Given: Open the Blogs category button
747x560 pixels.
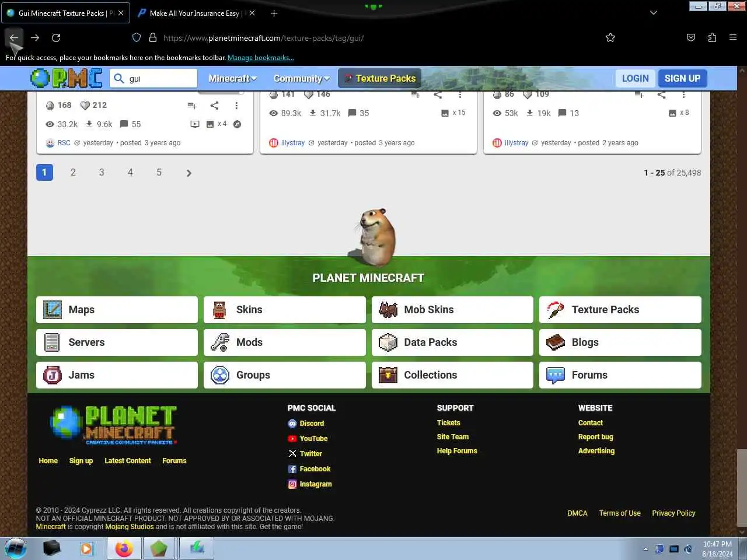Looking at the screenshot, I should (620, 342).
